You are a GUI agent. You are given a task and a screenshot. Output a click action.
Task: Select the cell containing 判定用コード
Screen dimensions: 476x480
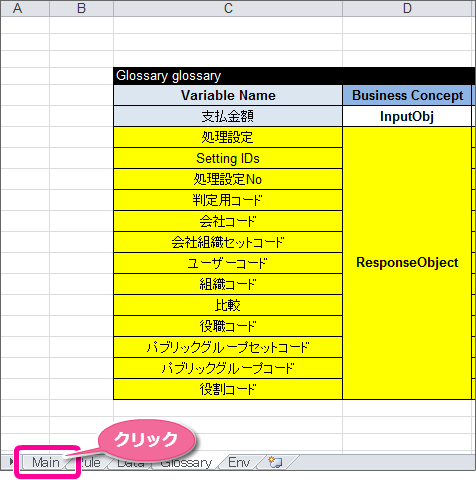(x=228, y=200)
